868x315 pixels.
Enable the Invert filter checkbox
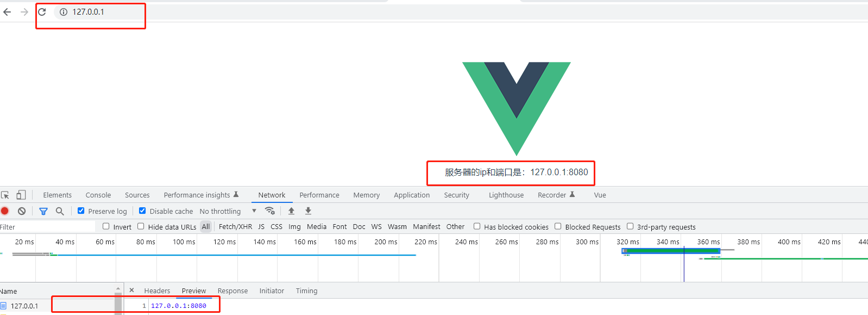coord(106,226)
